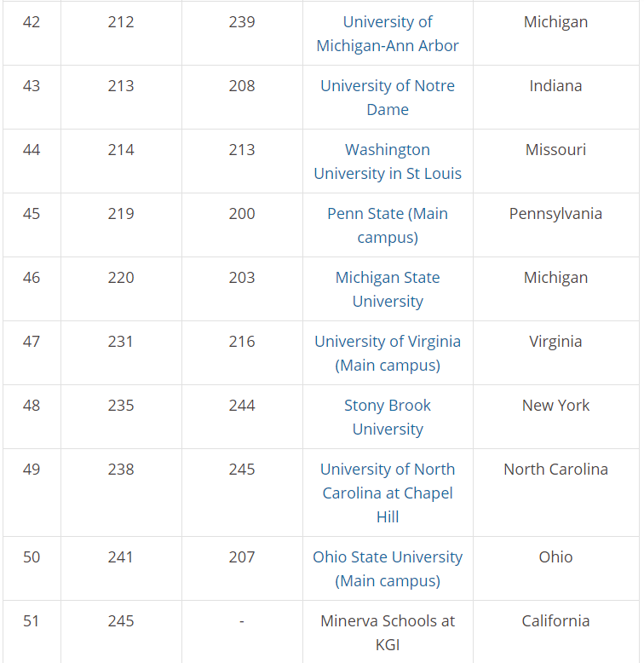
Task: Open University of Michigan-Ann Arbor link
Action: (388, 34)
